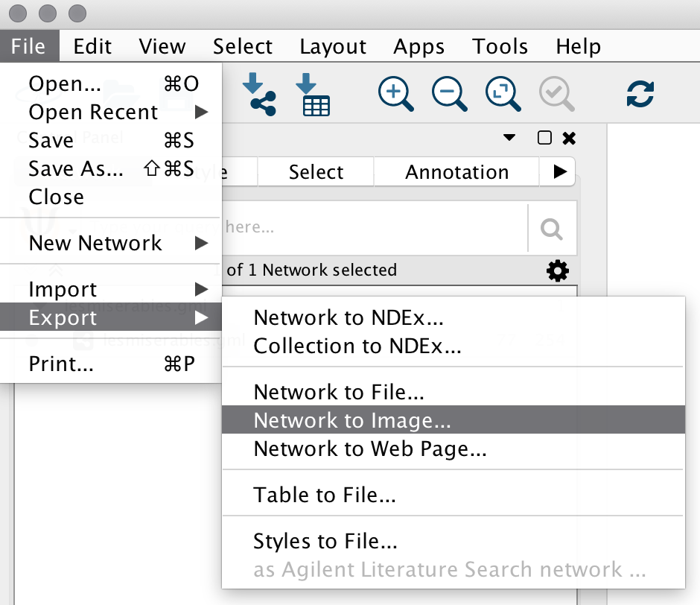700x605 pixels.
Task: Expand the New Network submenu
Action: (111, 243)
